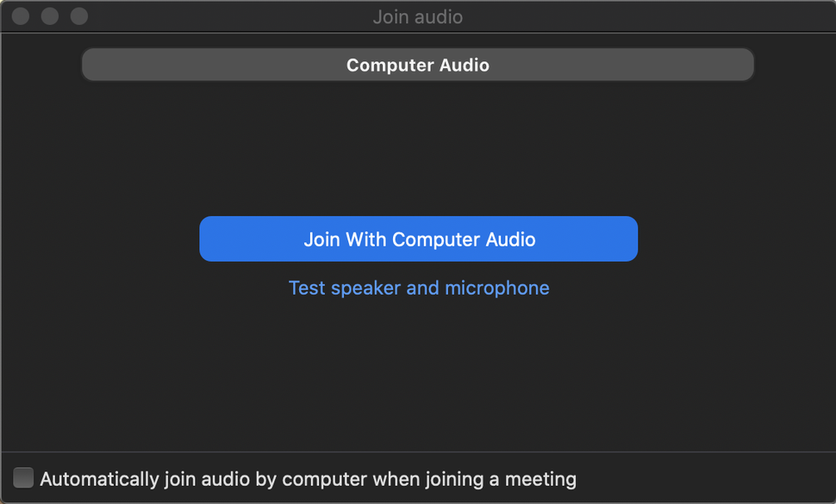Click the blue Join With Computer Audio button
Image resolution: width=836 pixels, height=504 pixels.
[418, 239]
